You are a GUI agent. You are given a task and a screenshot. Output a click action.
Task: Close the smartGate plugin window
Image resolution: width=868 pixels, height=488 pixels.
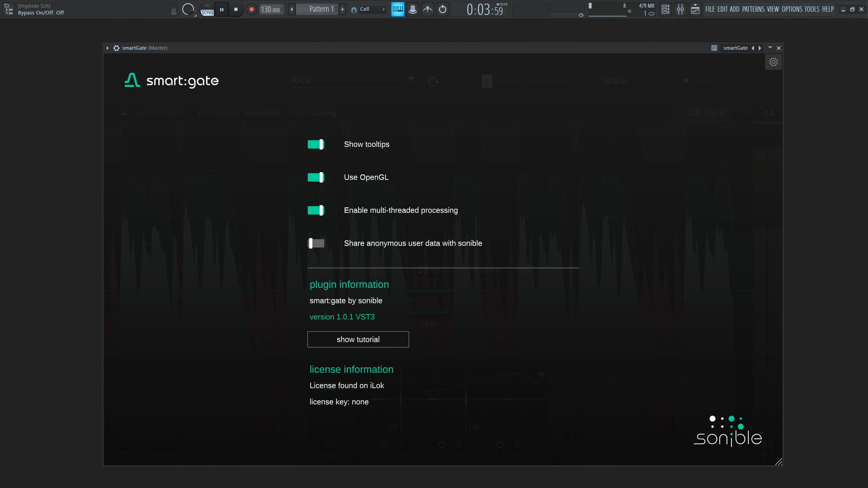778,48
